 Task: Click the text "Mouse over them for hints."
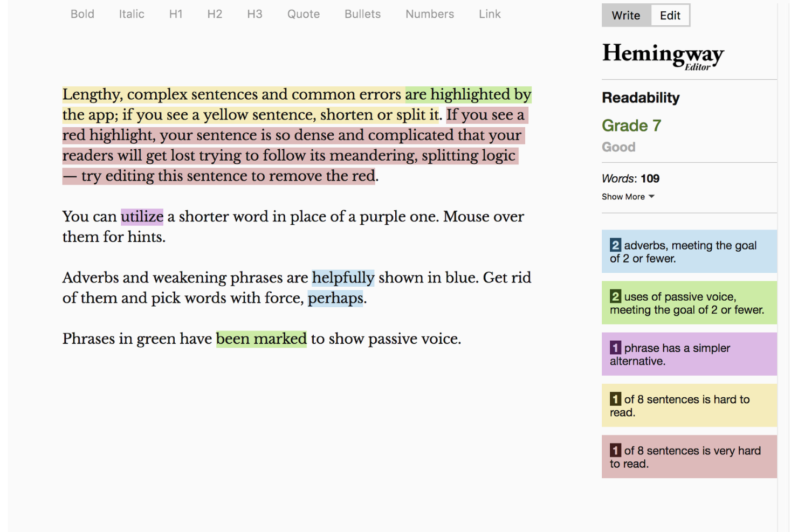point(293,226)
